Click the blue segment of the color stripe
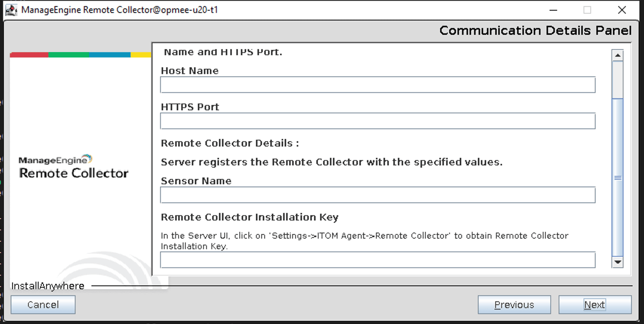The height and width of the screenshot is (324, 644). point(110,55)
